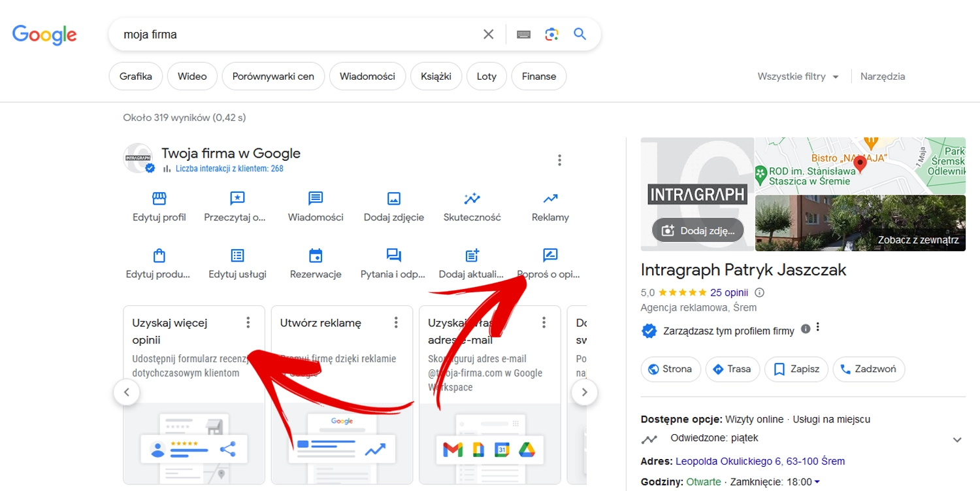Screen dimensions: 980x491
Task: Select the Grafika filter tab
Action: (x=136, y=76)
